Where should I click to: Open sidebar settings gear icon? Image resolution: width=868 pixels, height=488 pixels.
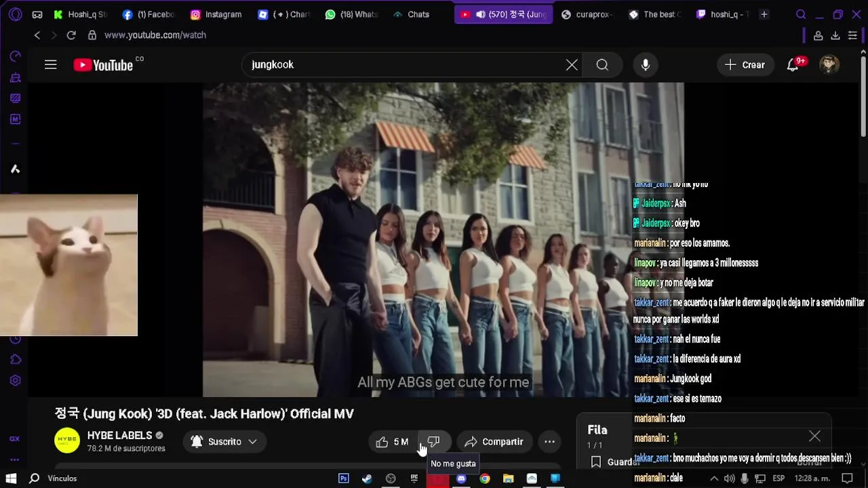[15, 381]
